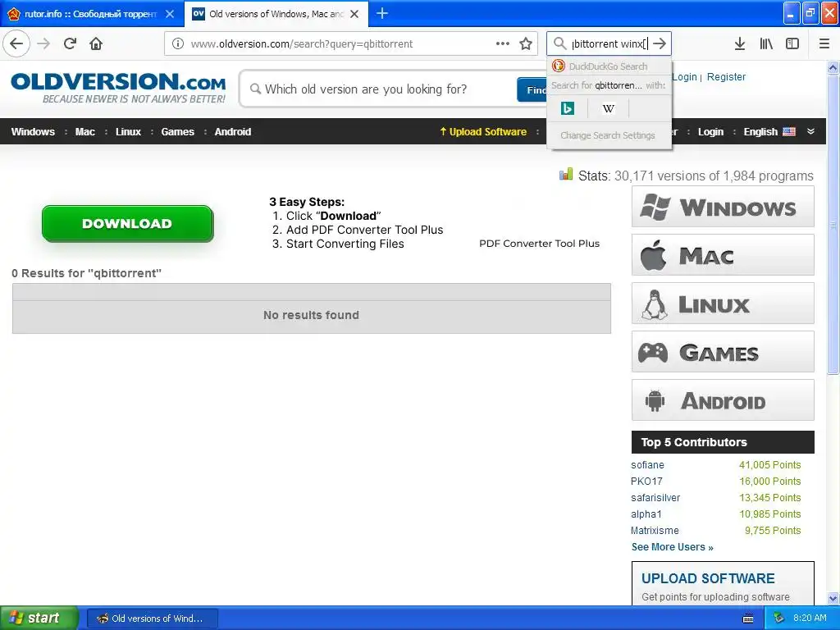Click the browser search box text

point(609,44)
